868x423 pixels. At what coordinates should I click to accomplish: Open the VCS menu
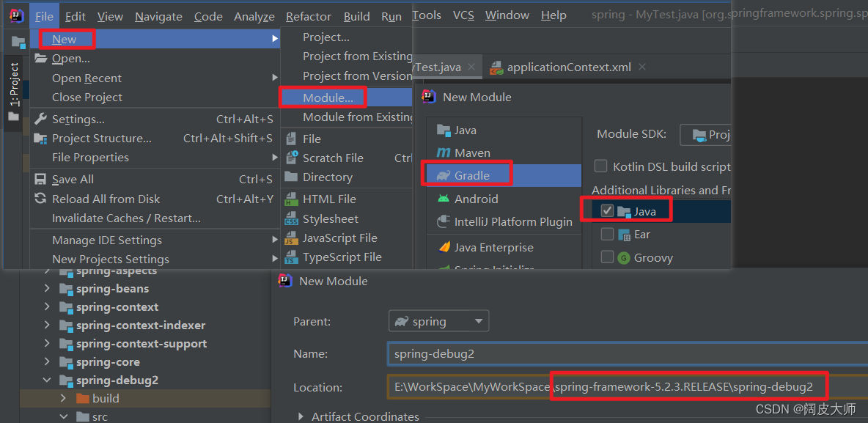pos(463,15)
